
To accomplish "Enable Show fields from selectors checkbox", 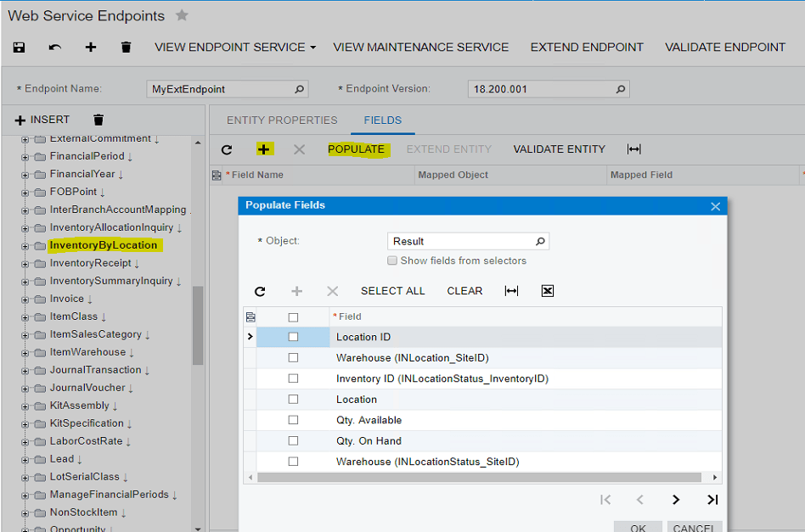I will point(392,260).
